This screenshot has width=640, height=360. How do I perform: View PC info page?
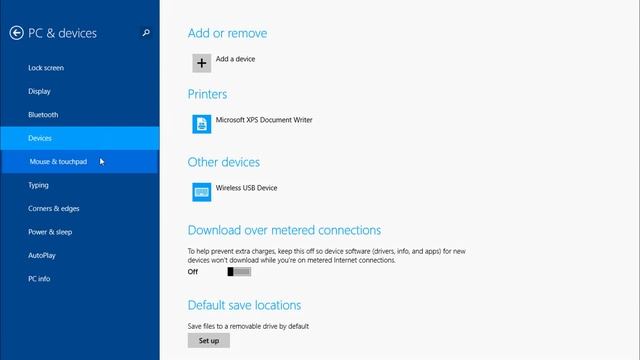tap(80, 279)
